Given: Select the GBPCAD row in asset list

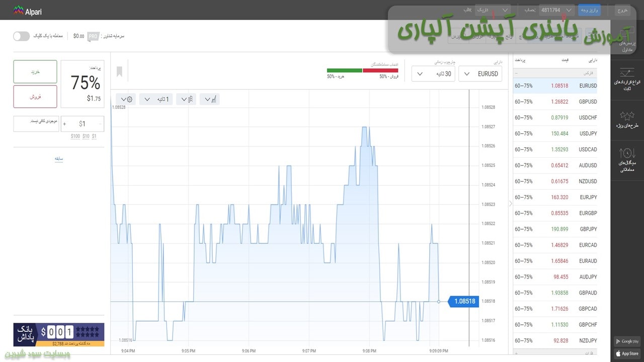Looking at the screenshot, I should tap(555, 309).
